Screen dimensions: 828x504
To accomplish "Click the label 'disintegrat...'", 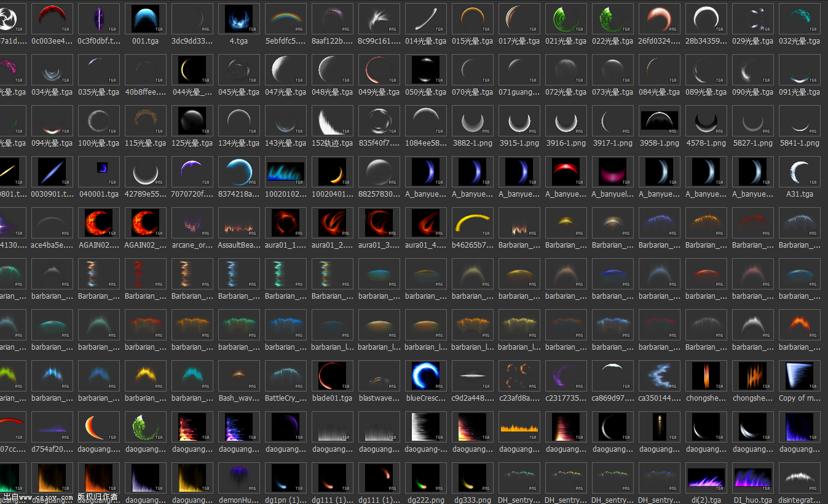I will click(x=800, y=500).
